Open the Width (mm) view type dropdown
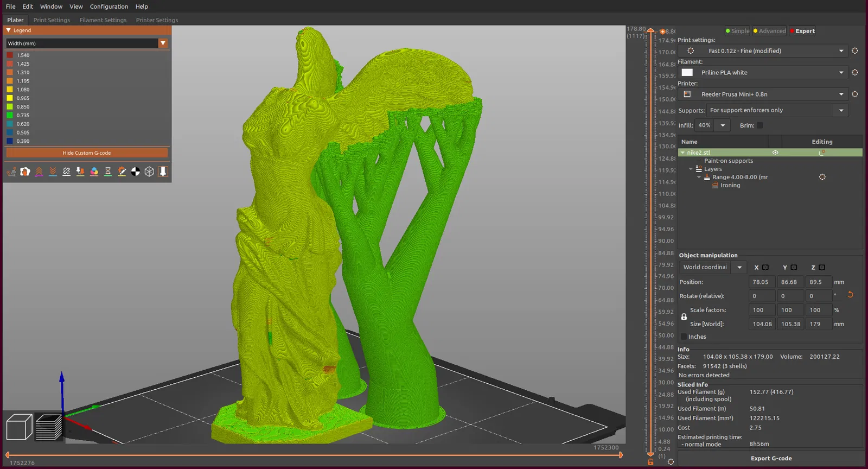This screenshot has height=469, width=868. tap(163, 43)
